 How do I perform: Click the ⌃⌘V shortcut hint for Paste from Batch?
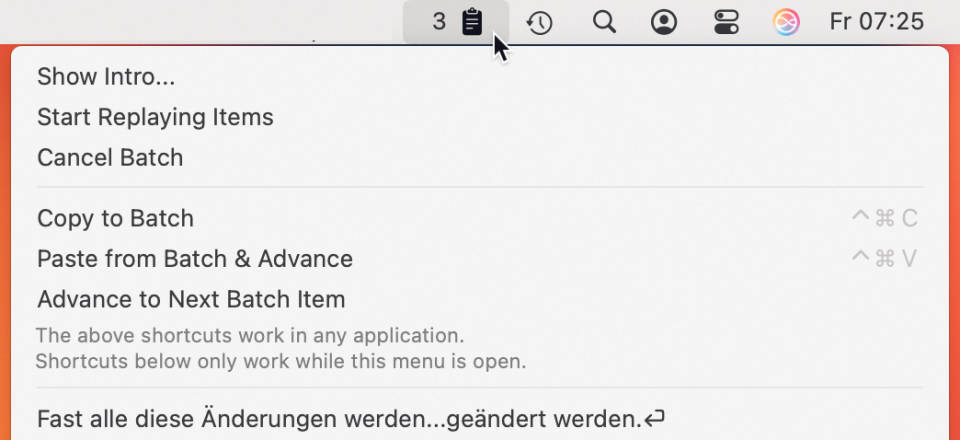click(885, 259)
